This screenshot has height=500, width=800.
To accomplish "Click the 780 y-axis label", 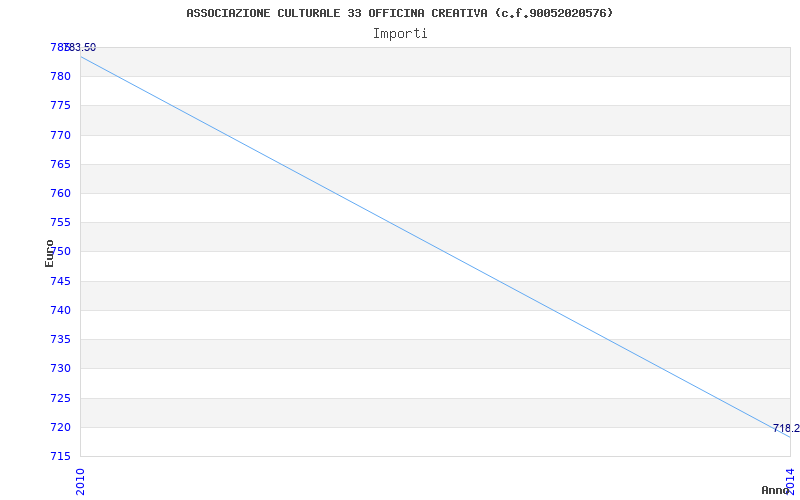I will point(61,77).
